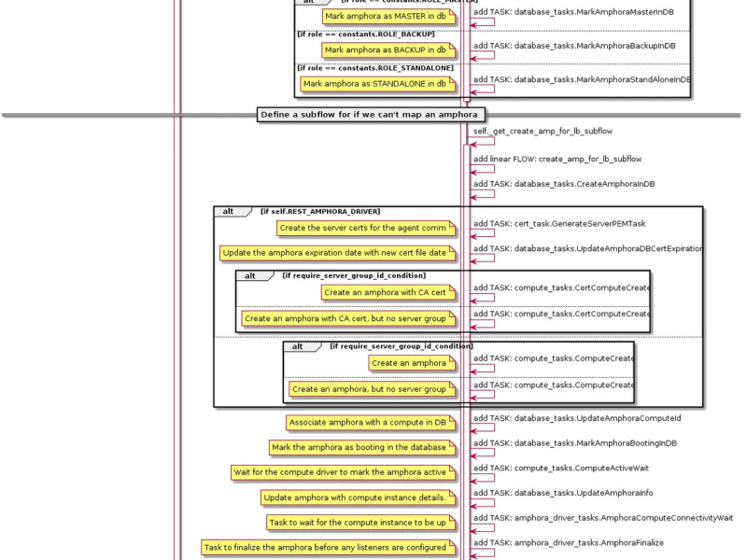Select the self._get_create_amp_for_lb_subflow message label
The image size is (747, 560).
click(543, 131)
